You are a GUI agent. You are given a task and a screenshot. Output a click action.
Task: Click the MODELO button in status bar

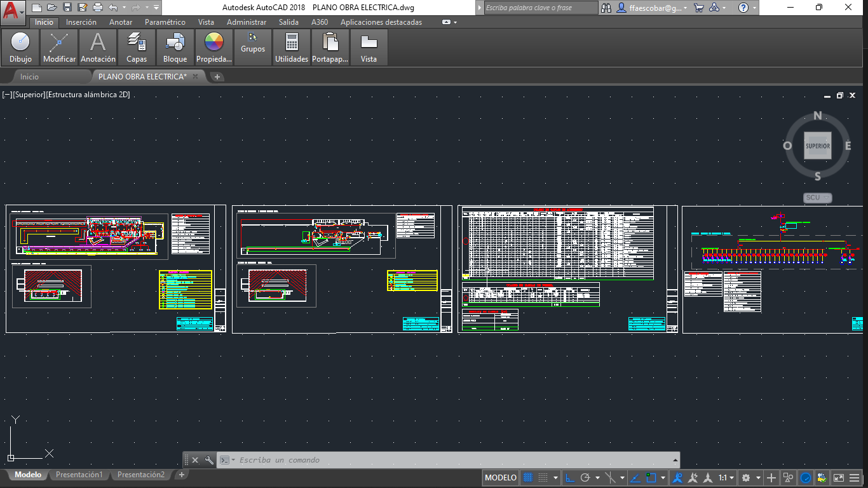pyautogui.click(x=501, y=478)
